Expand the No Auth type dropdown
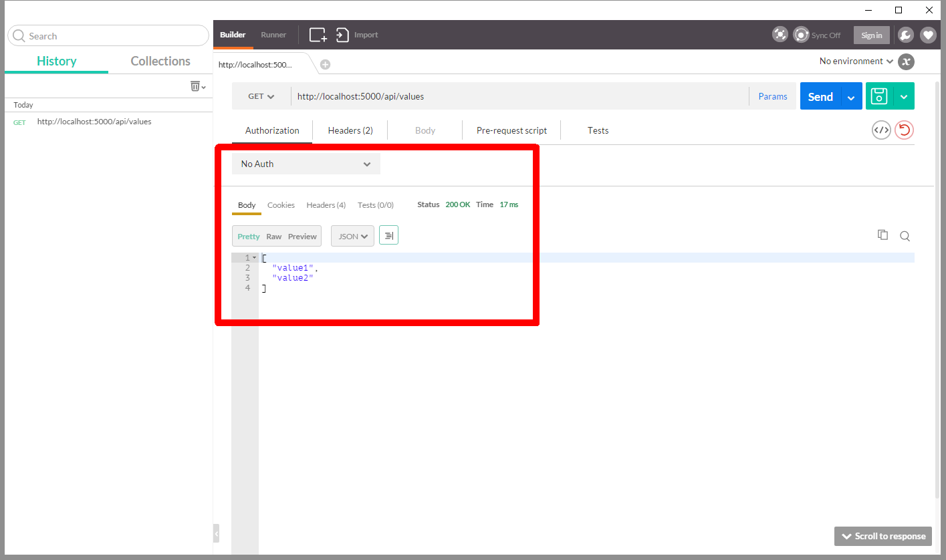 coord(306,164)
